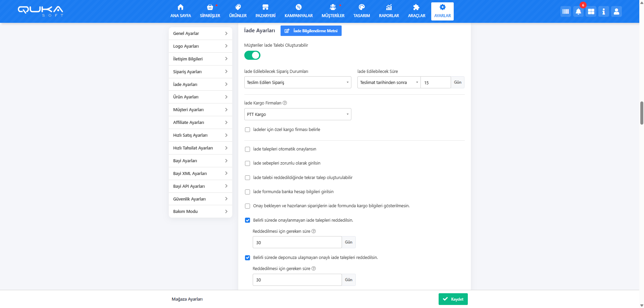Open the Tasarım palette icon
This screenshot has width=644, height=308.
361,7
